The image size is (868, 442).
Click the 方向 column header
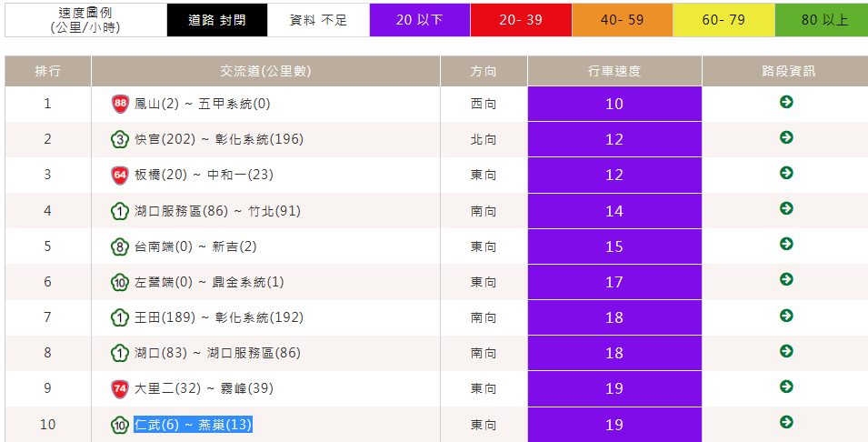click(484, 71)
